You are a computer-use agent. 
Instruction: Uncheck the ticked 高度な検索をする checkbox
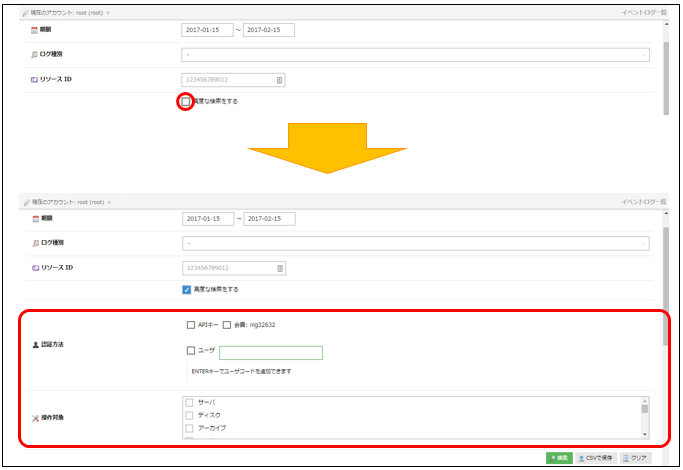pyautogui.click(x=187, y=289)
